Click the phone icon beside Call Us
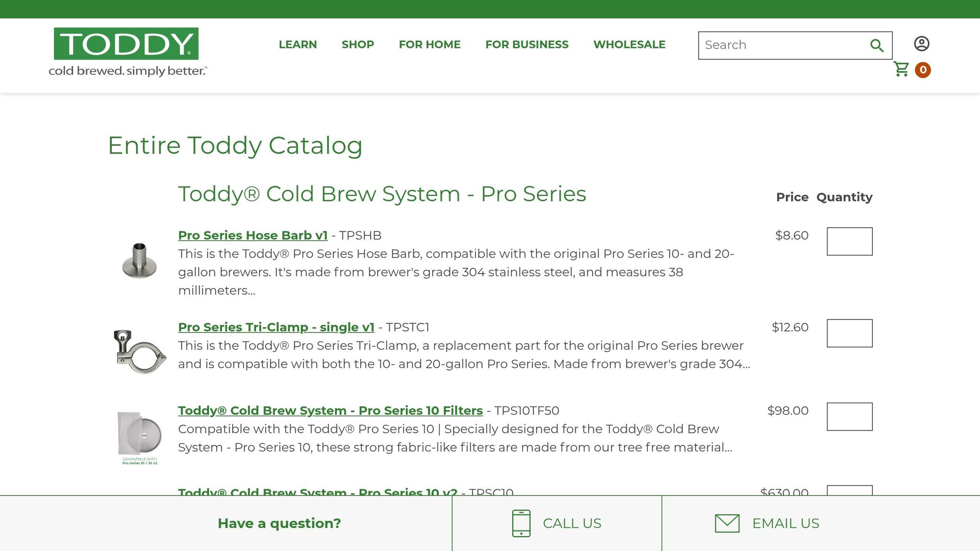The height and width of the screenshot is (551, 980). (521, 523)
